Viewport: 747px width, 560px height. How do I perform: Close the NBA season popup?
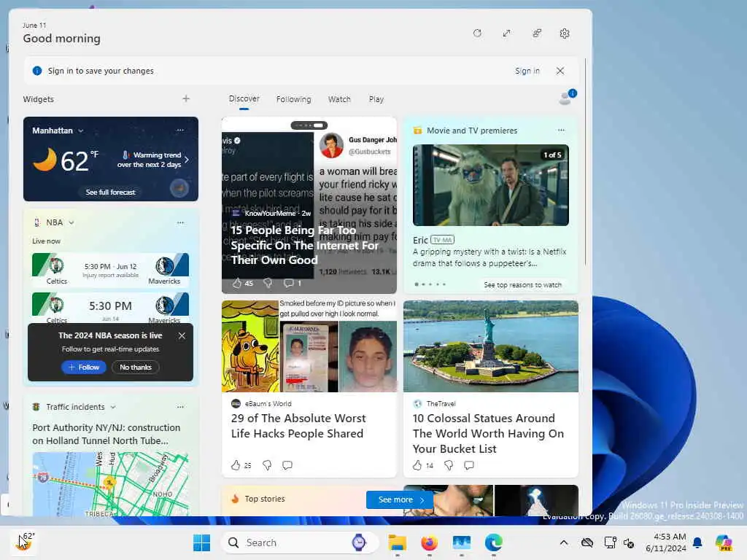[182, 335]
